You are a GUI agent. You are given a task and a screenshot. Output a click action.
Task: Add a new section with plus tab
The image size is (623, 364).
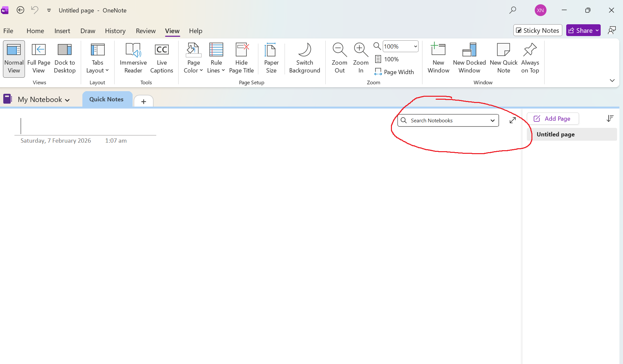[143, 101]
